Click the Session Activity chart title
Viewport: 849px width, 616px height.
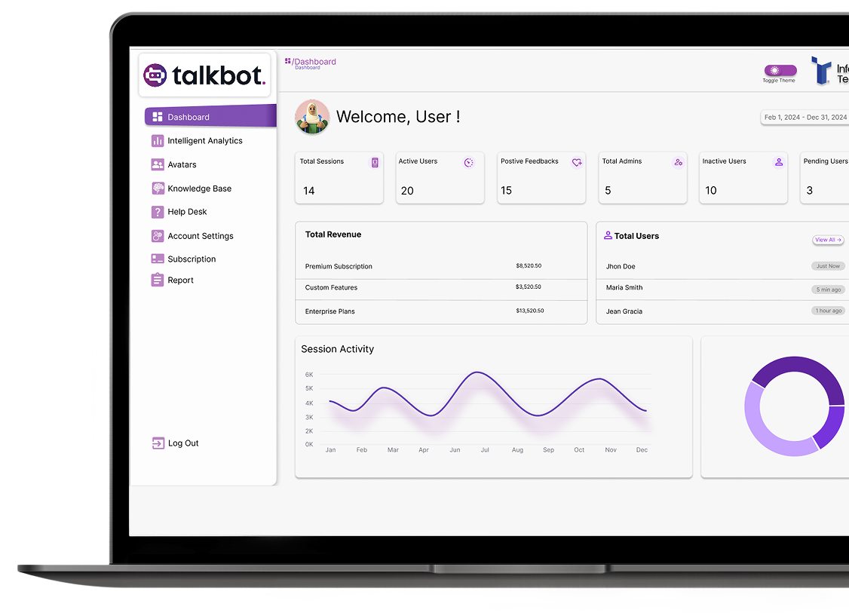tap(337, 349)
